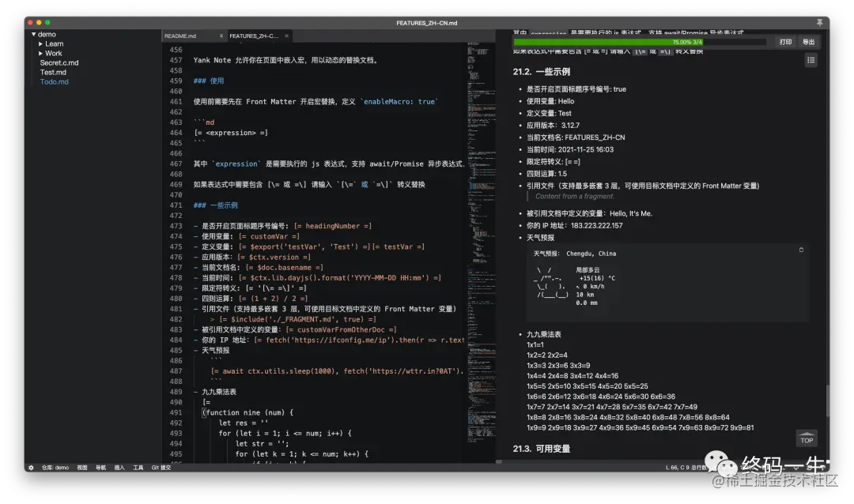The width and height of the screenshot is (854, 504).
Task: Click '四则运算: 1.5' in preview
Action: click(546, 174)
